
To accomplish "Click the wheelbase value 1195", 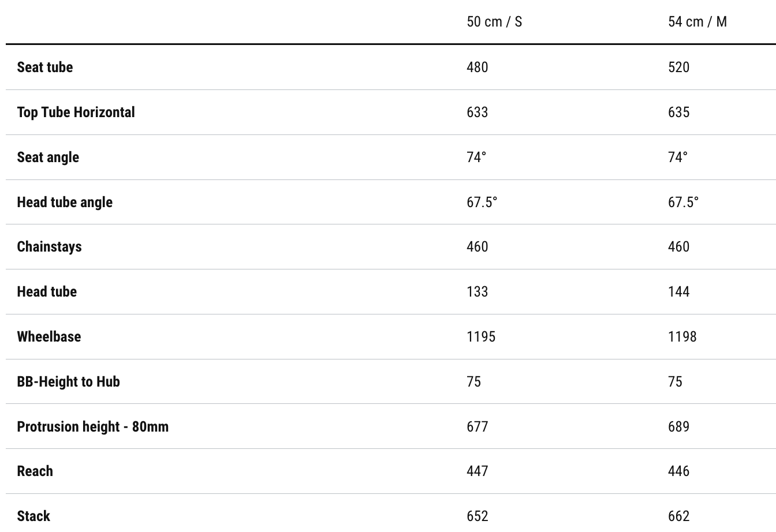I will [x=481, y=336].
